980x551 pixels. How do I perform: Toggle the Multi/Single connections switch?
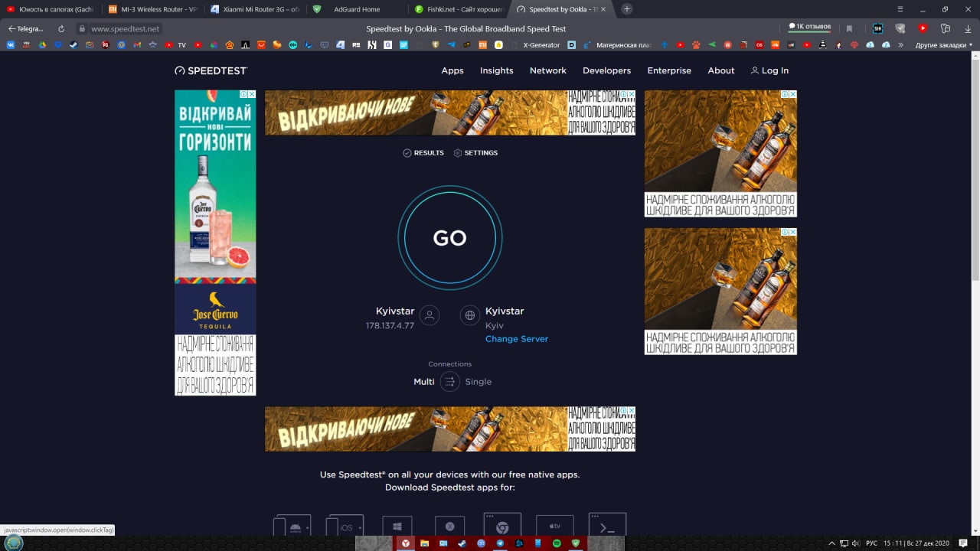click(x=449, y=381)
